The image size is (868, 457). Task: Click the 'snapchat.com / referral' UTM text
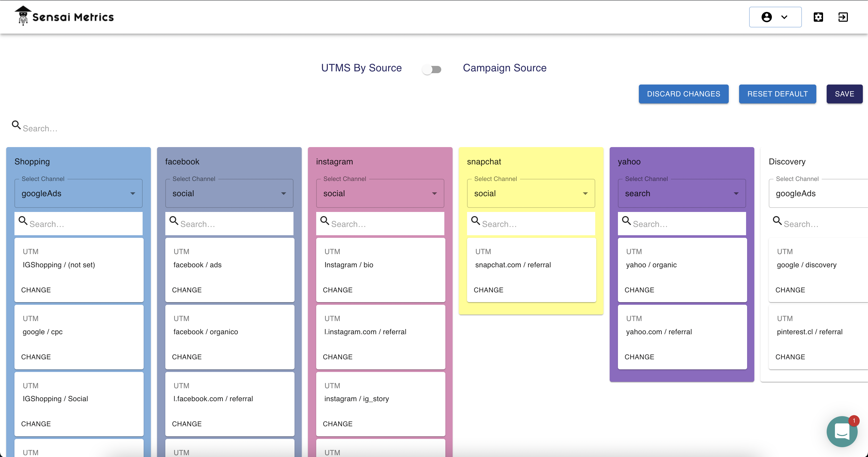coord(513,265)
